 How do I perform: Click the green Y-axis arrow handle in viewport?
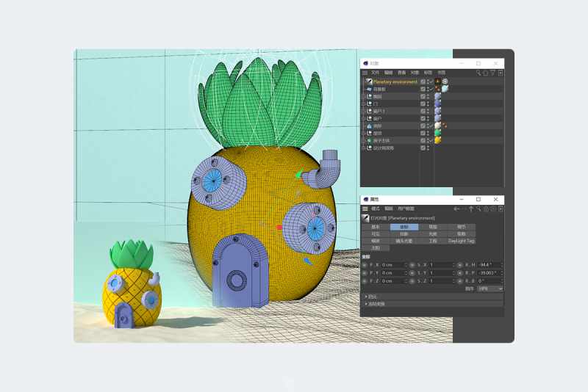click(298, 174)
